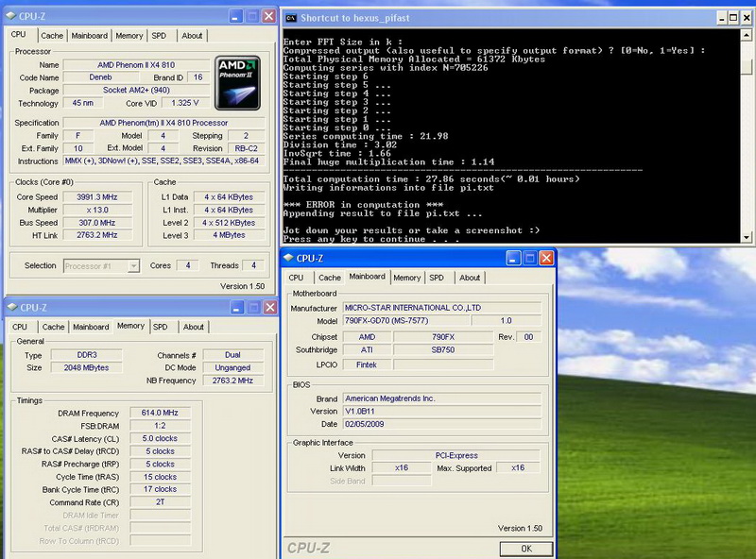
Task: Click DRAM Frequency value 614.0 MHz
Action: pyautogui.click(x=160, y=413)
